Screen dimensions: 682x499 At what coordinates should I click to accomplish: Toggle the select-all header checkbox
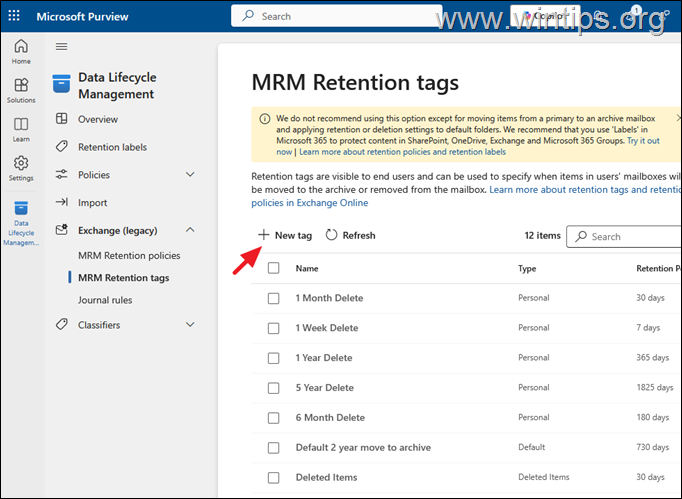pyautogui.click(x=274, y=268)
